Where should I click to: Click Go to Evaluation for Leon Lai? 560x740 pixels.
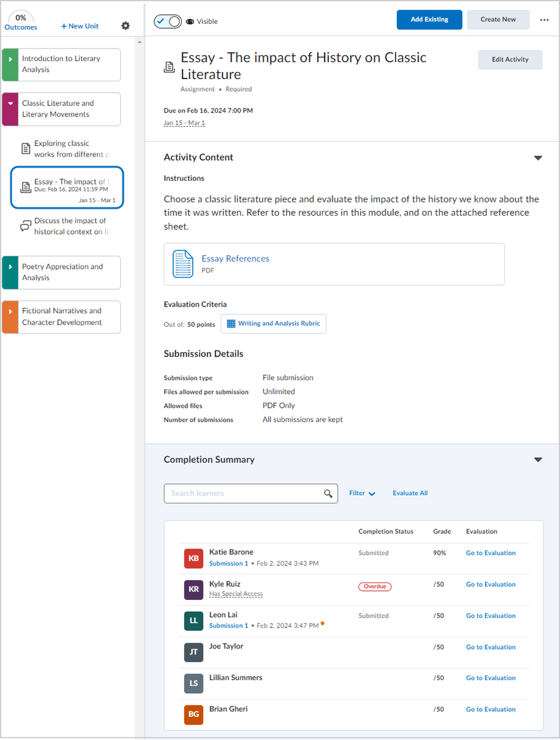point(491,615)
